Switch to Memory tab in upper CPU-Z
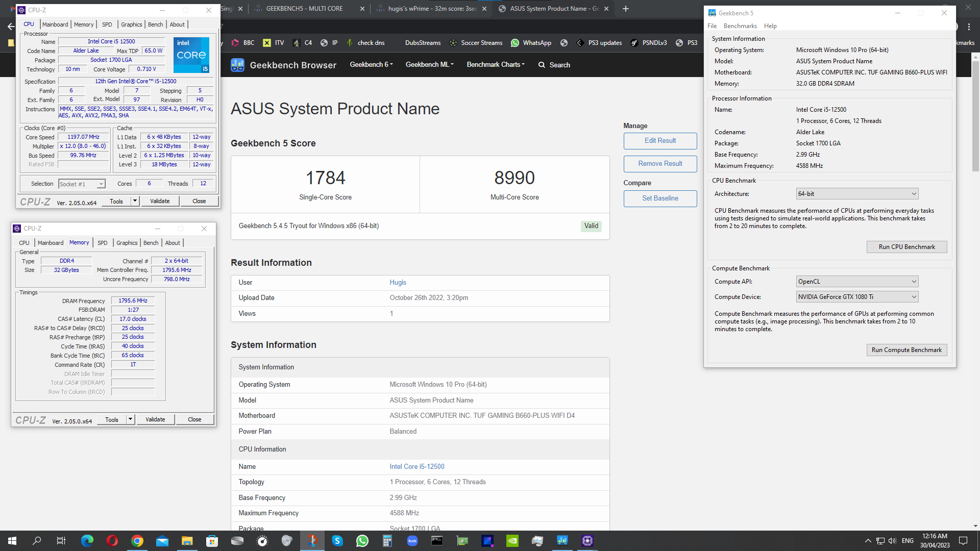 pos(84,24)
